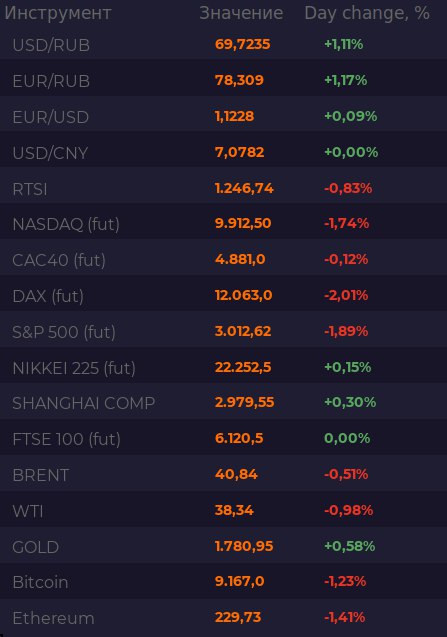Open the SHANGHAI COMP index
447x637 pixels.
point(84,403)
